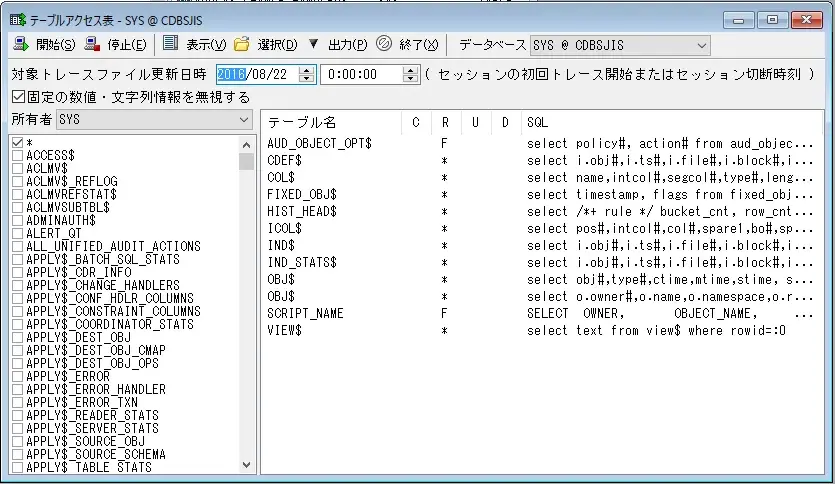Viewport: 835px width, 484px height.
Task: Sort by テーブル名 column header
Action: (x=302, y=122)
